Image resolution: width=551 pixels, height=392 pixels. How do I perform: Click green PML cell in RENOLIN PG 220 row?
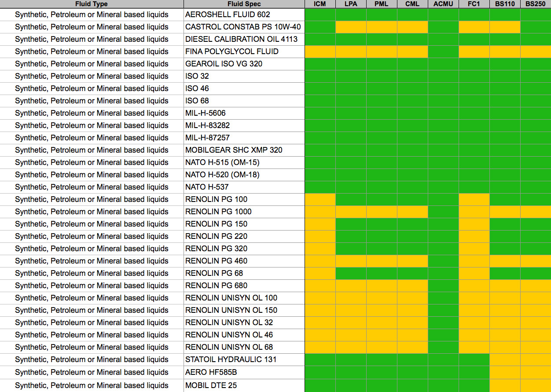pos(382,236)
